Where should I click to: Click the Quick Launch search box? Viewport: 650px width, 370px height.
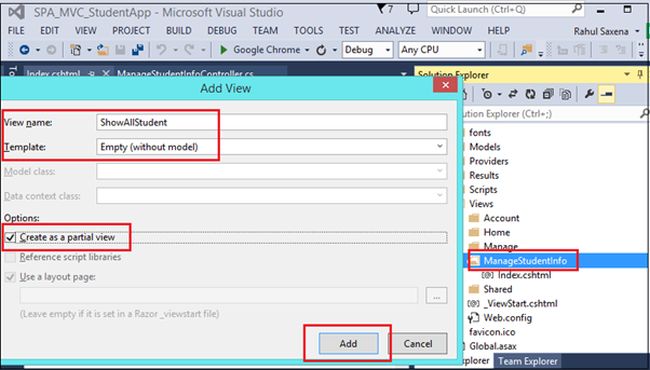coord(506,9)
